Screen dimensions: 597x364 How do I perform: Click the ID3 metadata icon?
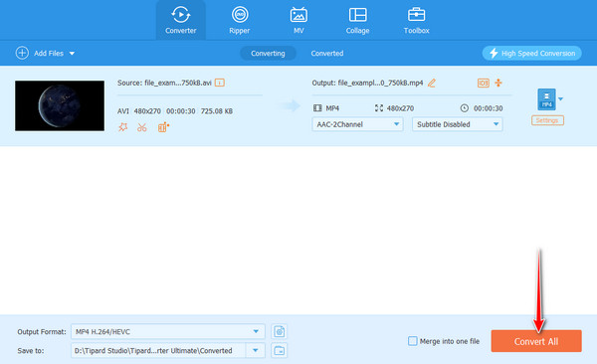click(484, 83)
